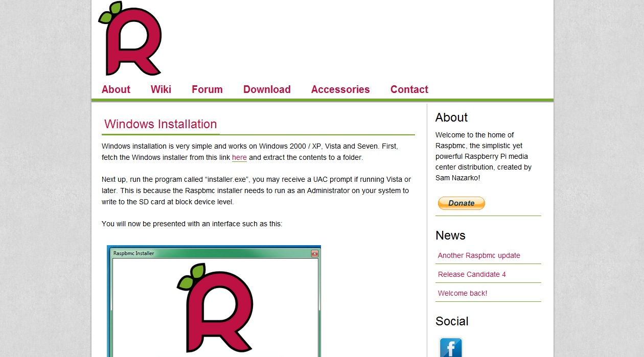Read the 'Release Candidate 4' news post
This screenshot has width=644, height=357.
point(472,274)
